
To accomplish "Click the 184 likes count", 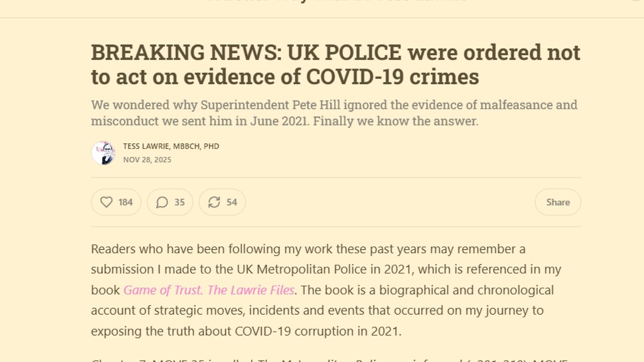I will [125, 202].
